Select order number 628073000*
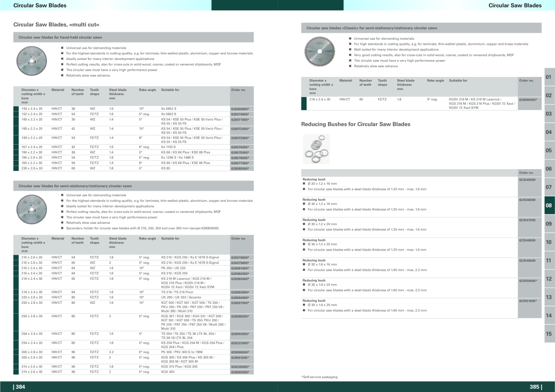The image size is (555, 392). [x=240, y=138]
